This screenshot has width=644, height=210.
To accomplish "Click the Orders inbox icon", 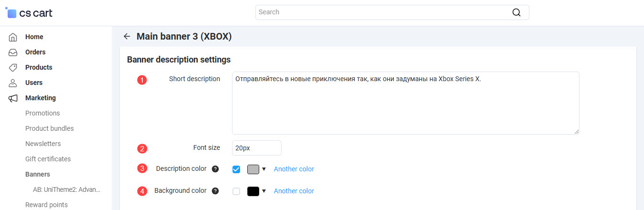I will (x=13, y=52).
